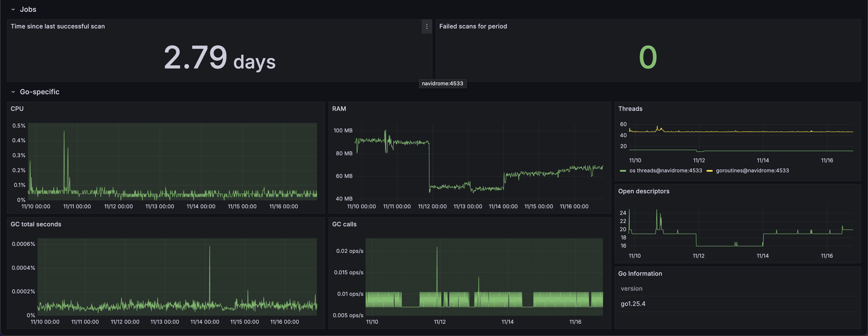Click the Go Information panel title
Image resolution: width=868 pixels, height=336 pixels.
tap(640, 274)
